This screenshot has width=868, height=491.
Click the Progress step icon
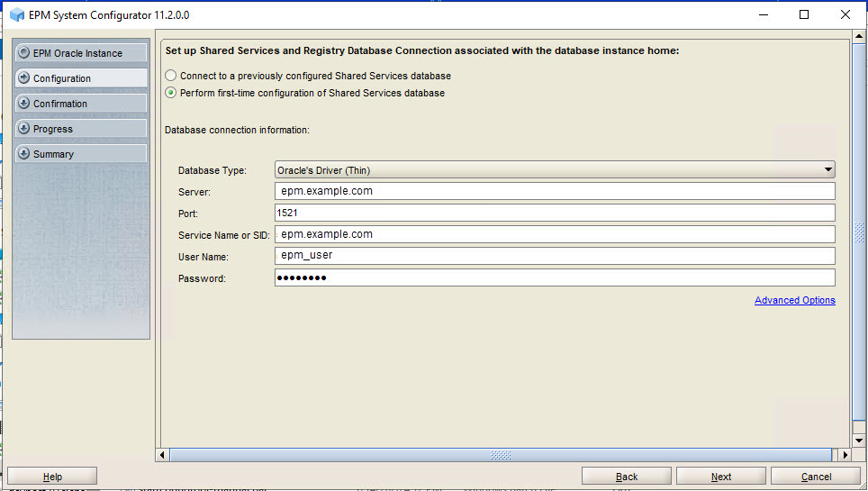(x=23, y=129)
